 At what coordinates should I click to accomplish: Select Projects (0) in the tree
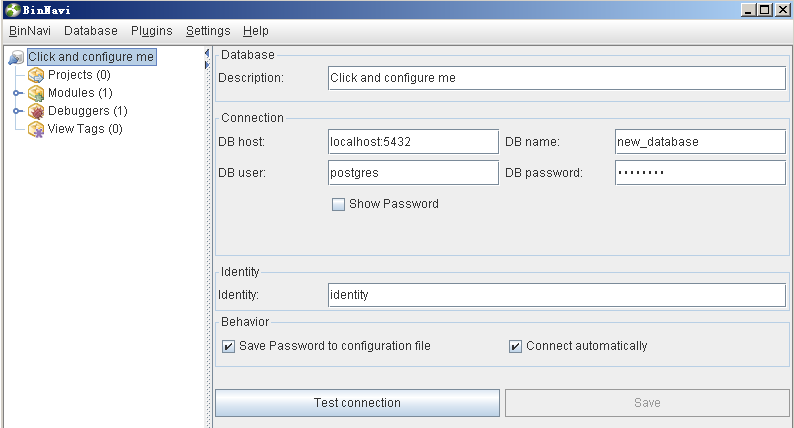[x=79, y=75]
